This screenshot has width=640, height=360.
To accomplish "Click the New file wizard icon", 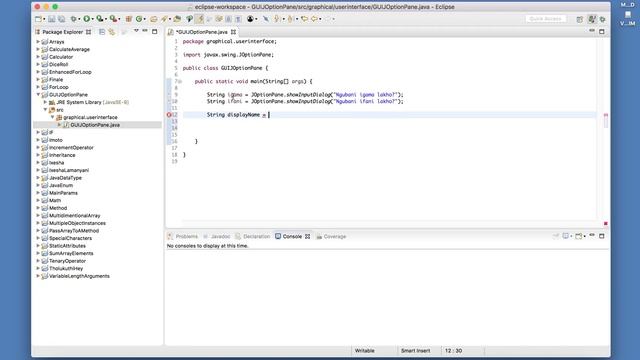I will 38,19.
